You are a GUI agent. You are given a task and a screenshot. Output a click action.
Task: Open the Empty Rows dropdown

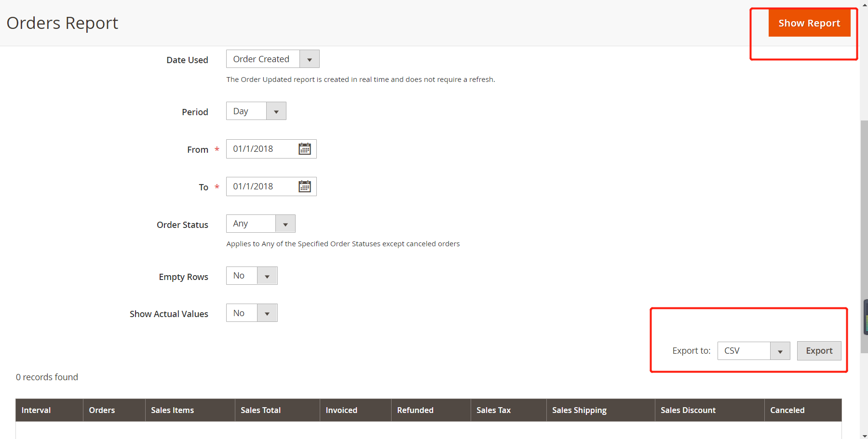(267, 275)
